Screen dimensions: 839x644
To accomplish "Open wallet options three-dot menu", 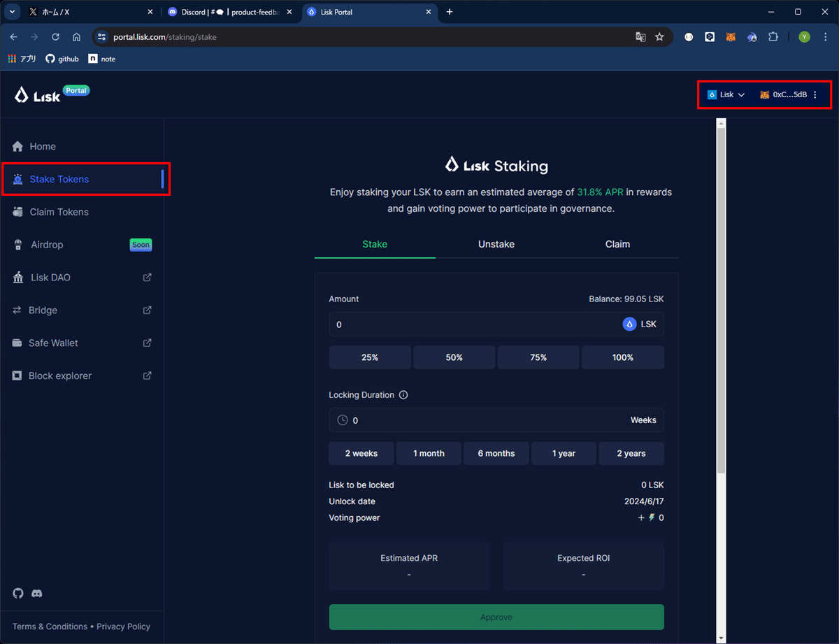I will coord(815,94).
